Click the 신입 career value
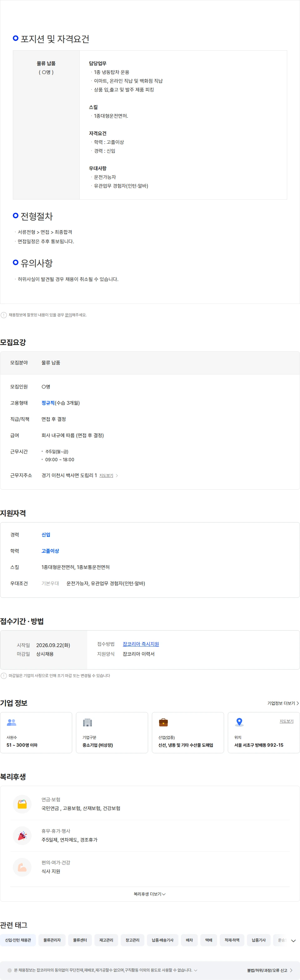The height and width of the screenshot is (980, 300). coord(46,535)
